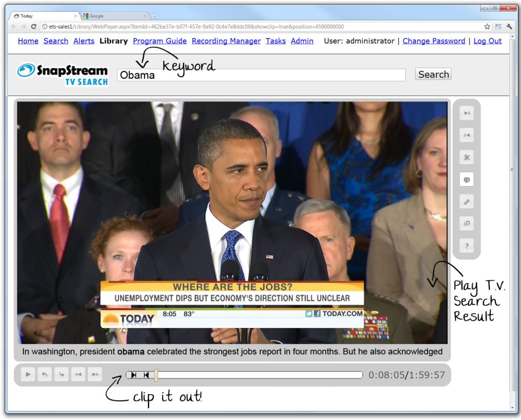The image size is (521, 420).
Task: Click the set clip end marker icon
Action: tap(146, 375)
